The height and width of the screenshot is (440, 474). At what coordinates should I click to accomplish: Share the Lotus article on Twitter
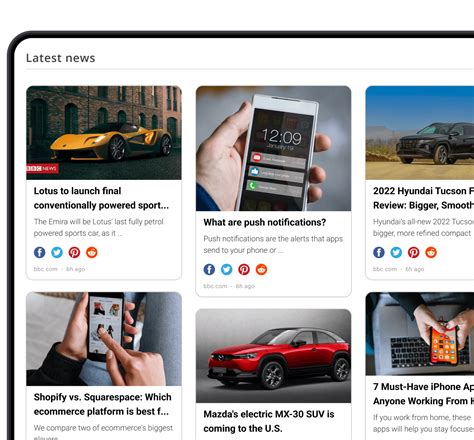[57, 252]
